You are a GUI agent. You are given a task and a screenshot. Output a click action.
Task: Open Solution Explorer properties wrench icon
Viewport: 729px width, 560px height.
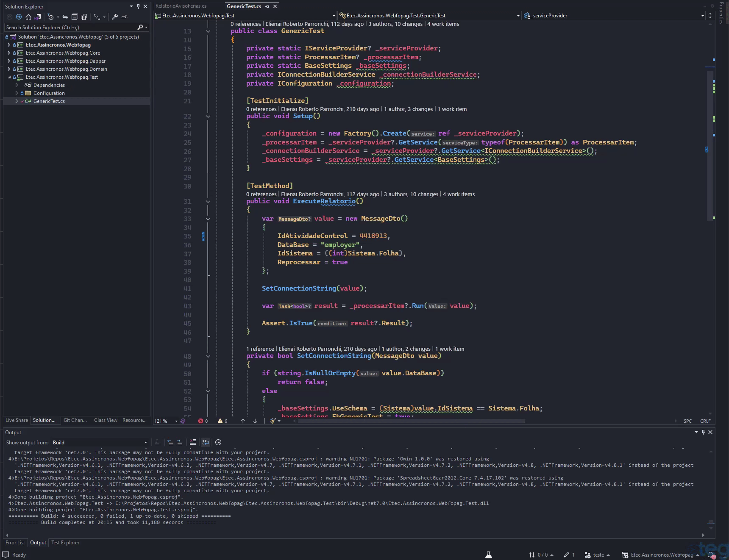coord(115,17)
